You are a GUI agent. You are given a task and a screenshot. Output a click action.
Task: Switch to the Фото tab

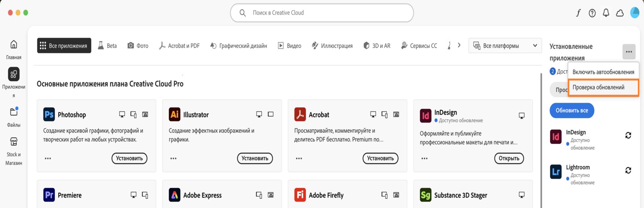[x=138, y=46]
